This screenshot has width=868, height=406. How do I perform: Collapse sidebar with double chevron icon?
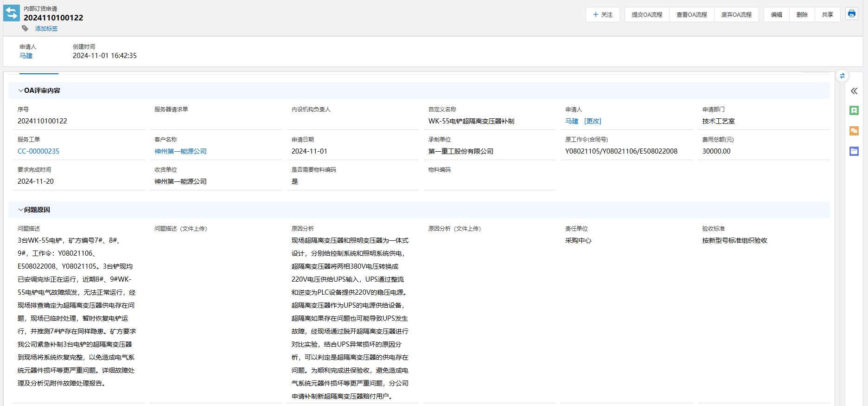(x=854, y=91)
